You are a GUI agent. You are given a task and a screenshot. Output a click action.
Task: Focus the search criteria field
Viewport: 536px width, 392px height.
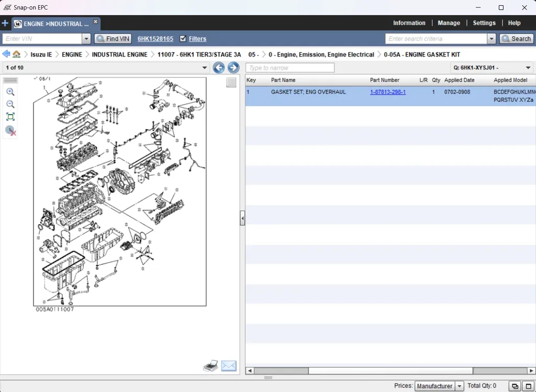(x=436, y=39)
